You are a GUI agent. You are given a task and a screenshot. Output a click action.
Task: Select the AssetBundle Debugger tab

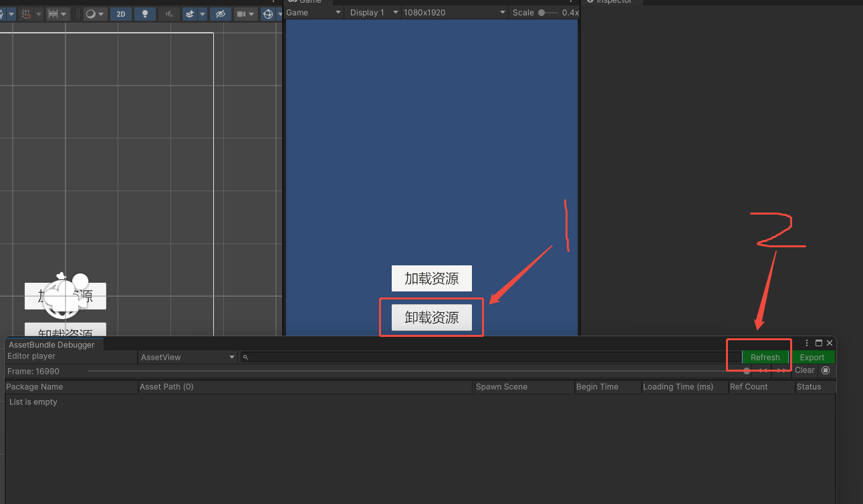[x=51, y=344]
